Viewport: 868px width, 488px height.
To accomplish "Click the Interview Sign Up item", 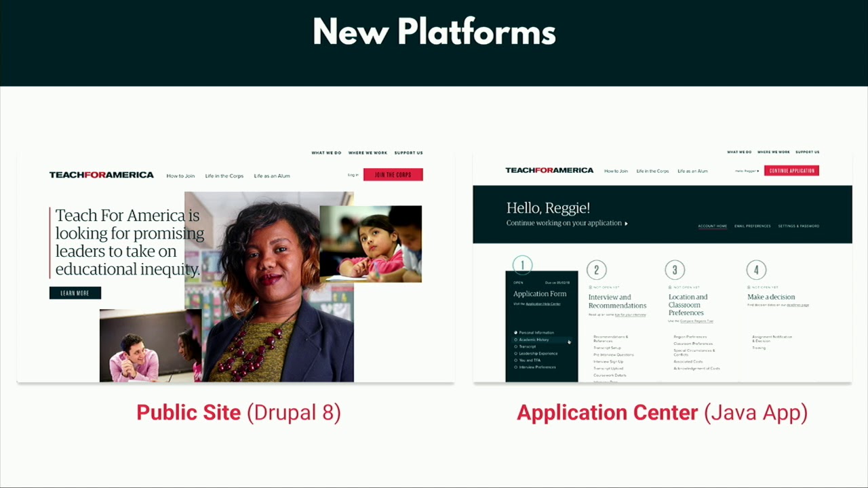I will pos(608,362).
